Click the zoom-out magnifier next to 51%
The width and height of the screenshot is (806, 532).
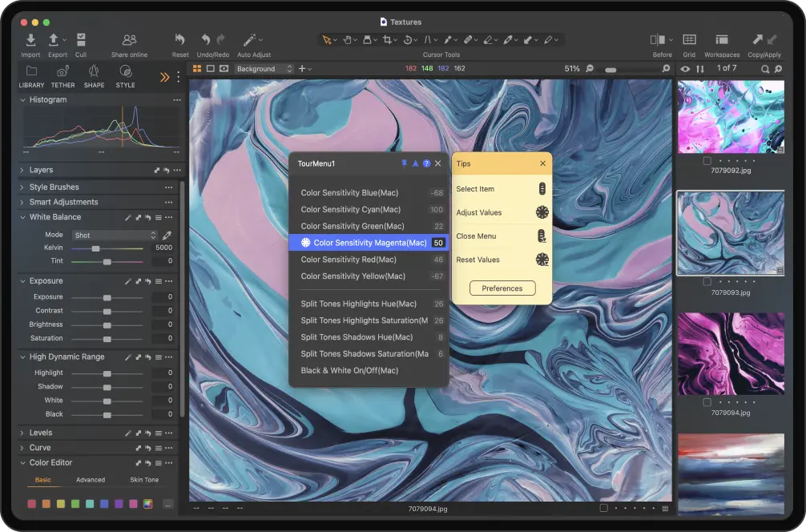(590, 68)
